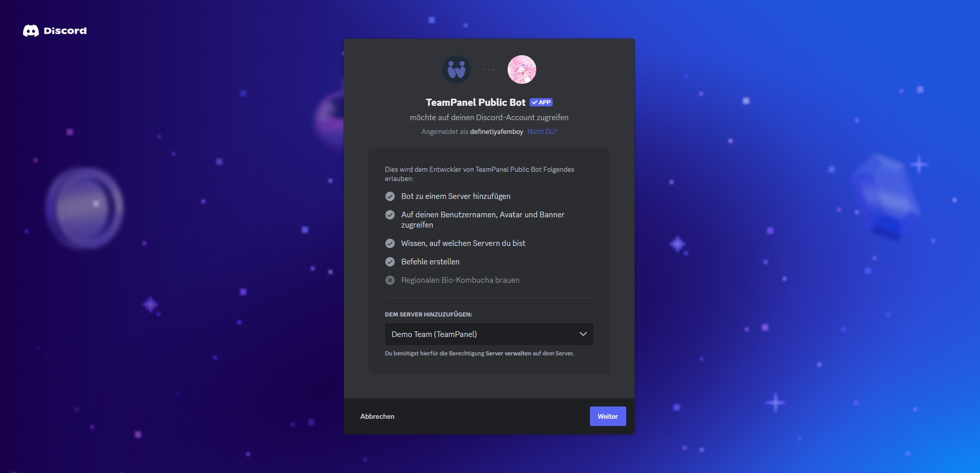
Task: Click checkmark beside 'Wissen, auf welchen Servern'
Action: (x=390, y=243)
